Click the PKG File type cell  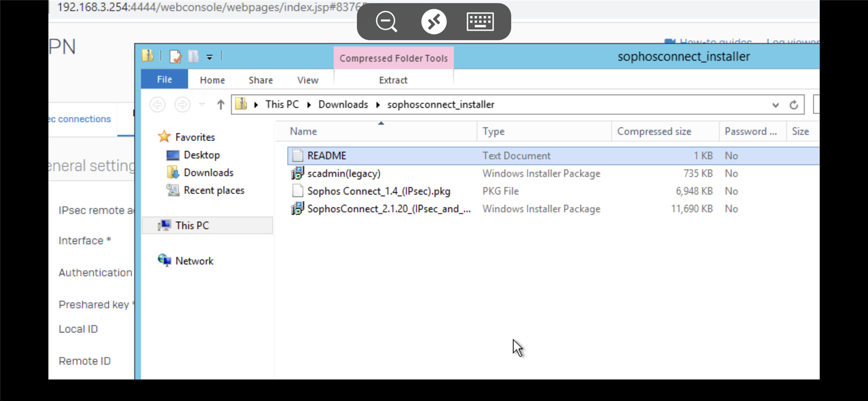500,191
